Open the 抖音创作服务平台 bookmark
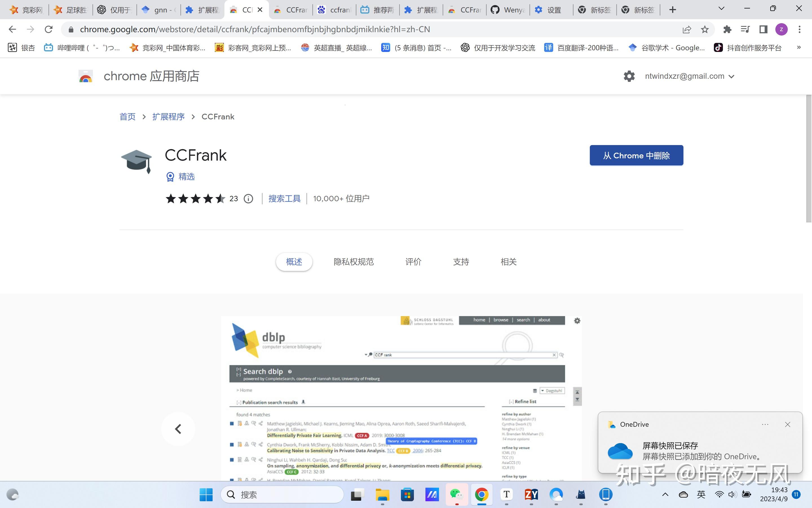Screen dimensions: 812x508 [x=747, y=48]
